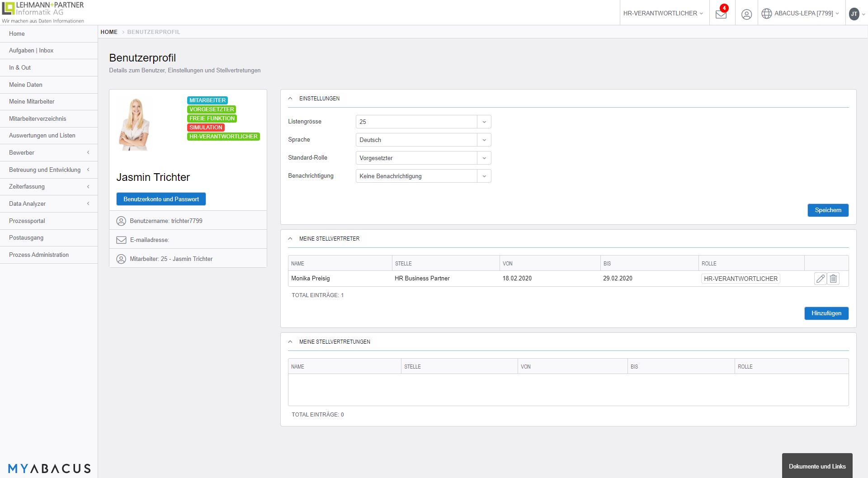Click the BENUTZERPROFIL breadcrumb

click(x=154, y=32)
